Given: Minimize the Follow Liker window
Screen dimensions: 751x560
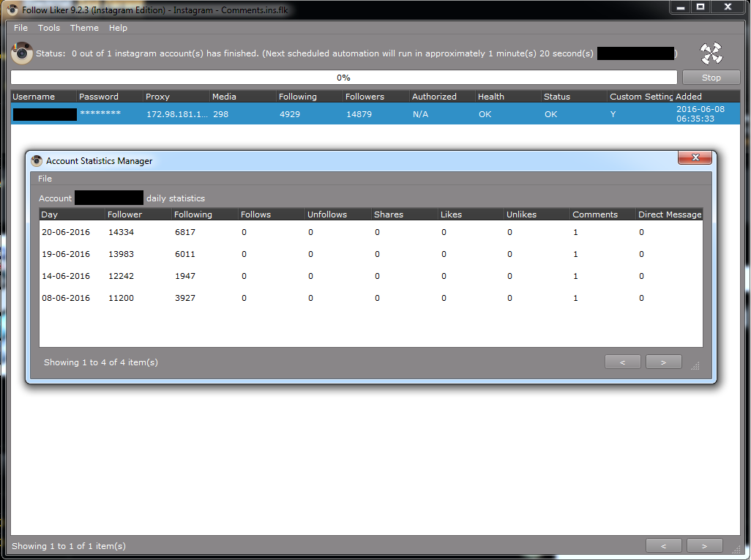Looking at the screenshot, I should click(x=680, y=7).
